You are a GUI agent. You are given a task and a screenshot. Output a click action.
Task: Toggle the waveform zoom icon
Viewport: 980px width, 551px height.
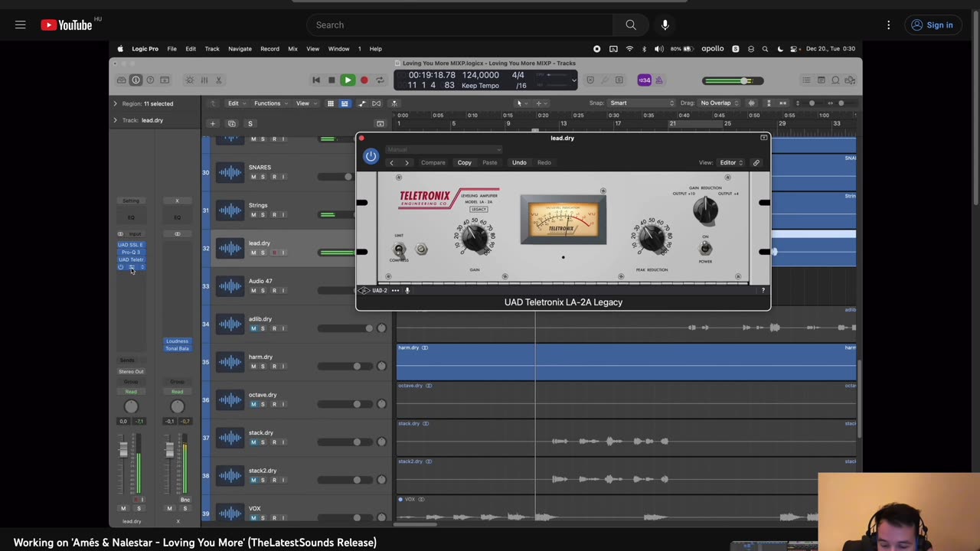751,103
